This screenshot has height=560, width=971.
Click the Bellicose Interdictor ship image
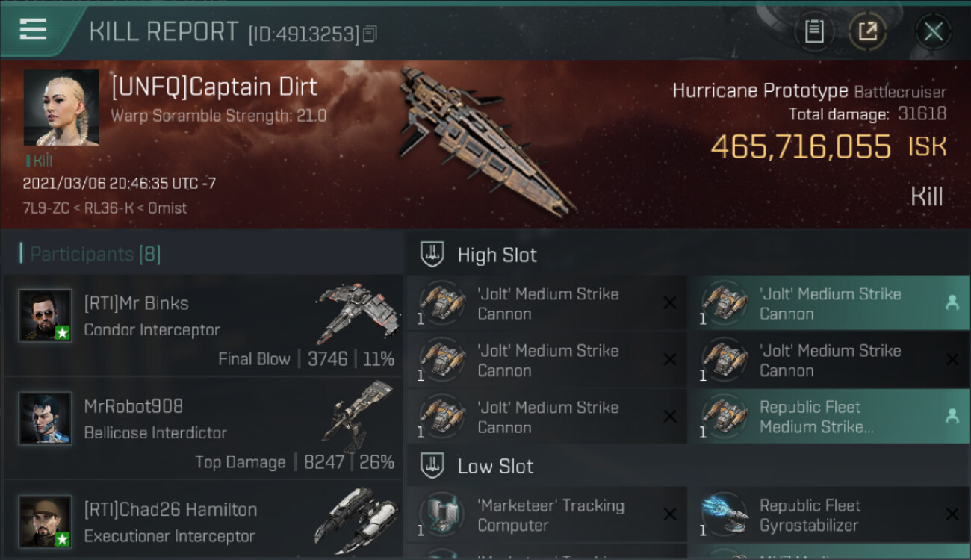click(x=359, y=414)
